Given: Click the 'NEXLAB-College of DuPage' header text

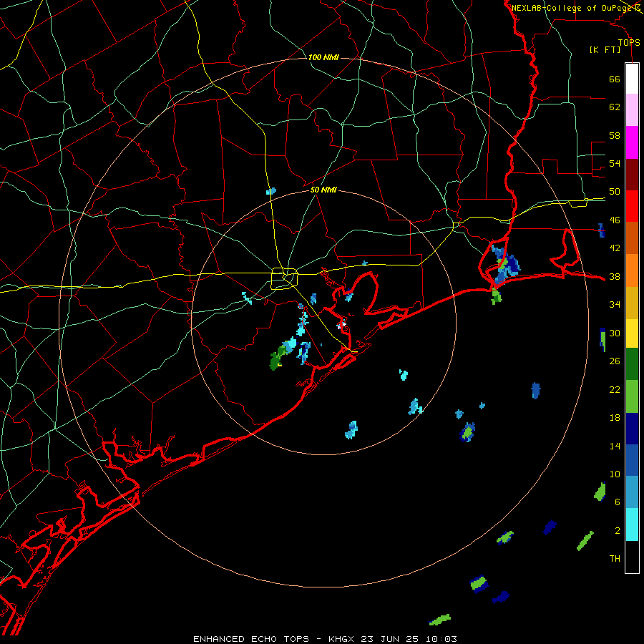Looking at the screenshot, I should point(572,8).
